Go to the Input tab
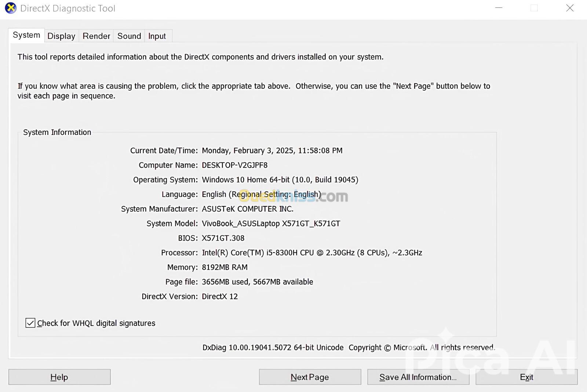Viewport: 587px width, 392px height. [157, 36]
